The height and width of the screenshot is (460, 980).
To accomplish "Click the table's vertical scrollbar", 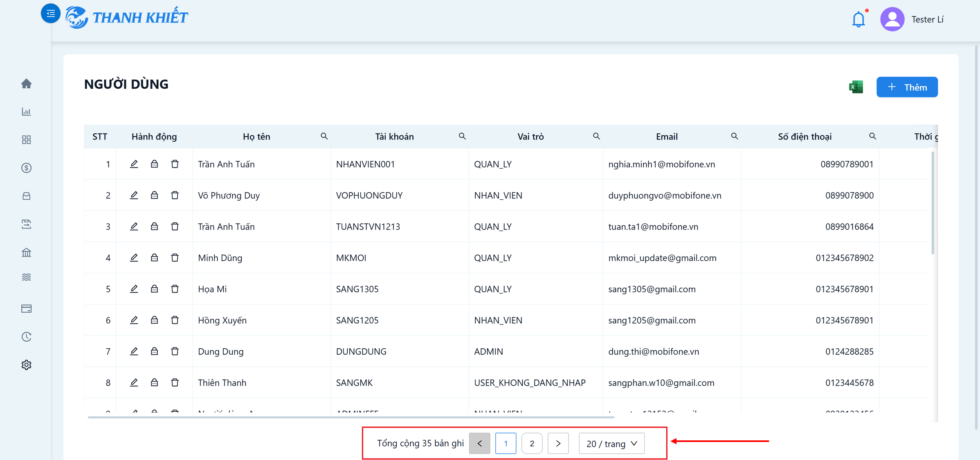I will 933,203.
